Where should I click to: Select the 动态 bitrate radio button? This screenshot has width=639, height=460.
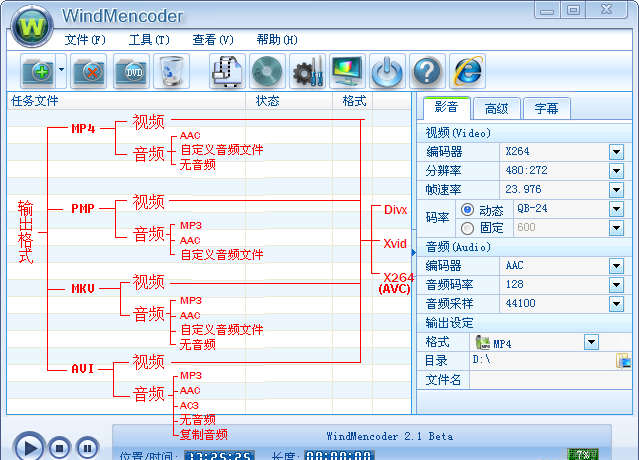pyautogui.click(x=467, y=209)
